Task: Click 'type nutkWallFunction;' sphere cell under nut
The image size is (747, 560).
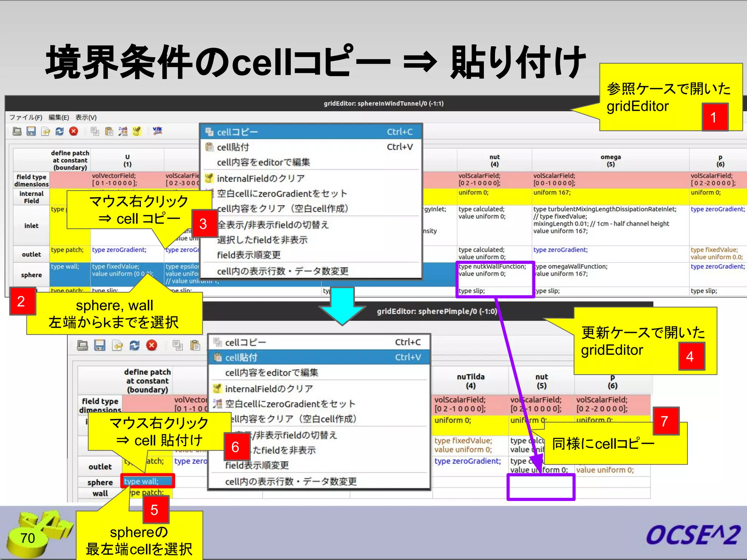Action: (494, 275)
